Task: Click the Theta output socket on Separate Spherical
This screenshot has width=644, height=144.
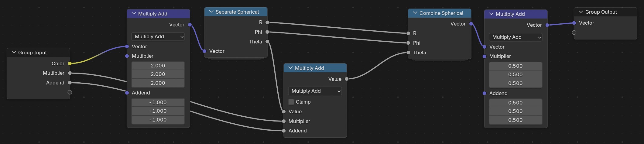Action: coord(267,42)
